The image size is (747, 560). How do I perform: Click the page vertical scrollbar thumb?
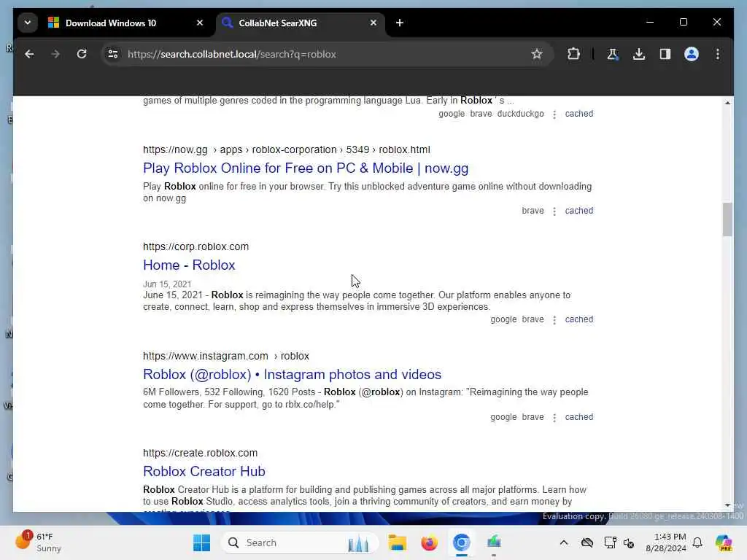[727, 219]
